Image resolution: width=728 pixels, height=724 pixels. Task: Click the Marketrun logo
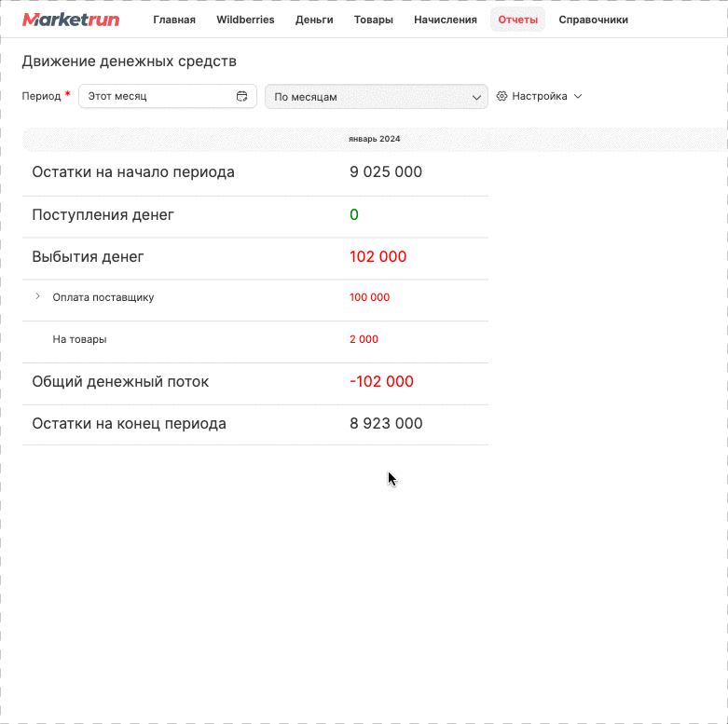[71, 20]
